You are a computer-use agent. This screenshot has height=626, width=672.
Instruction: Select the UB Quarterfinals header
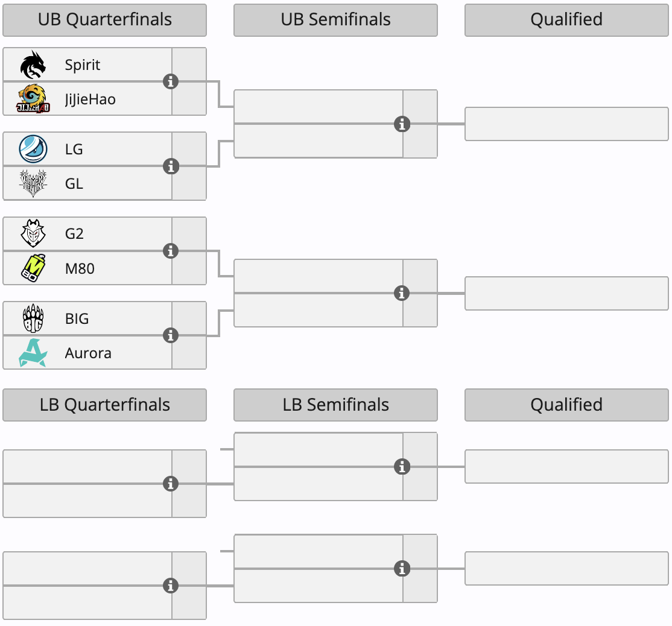click(104, 20)
